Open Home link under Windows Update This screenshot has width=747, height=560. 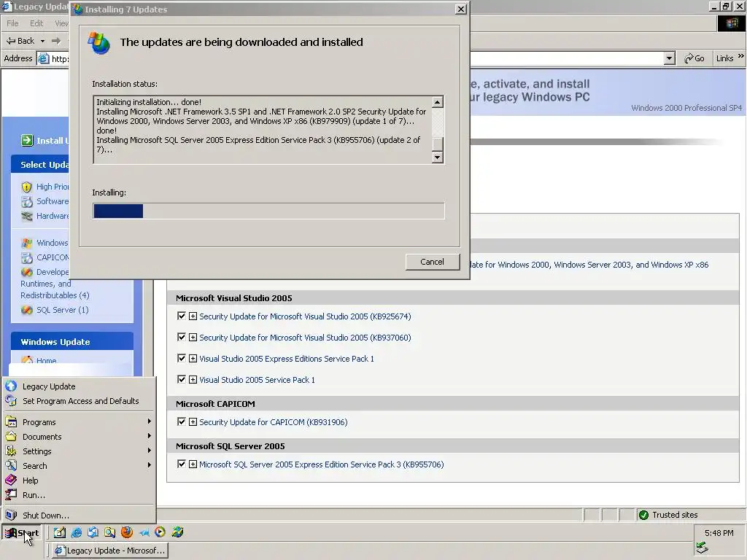tap(46, 360)
